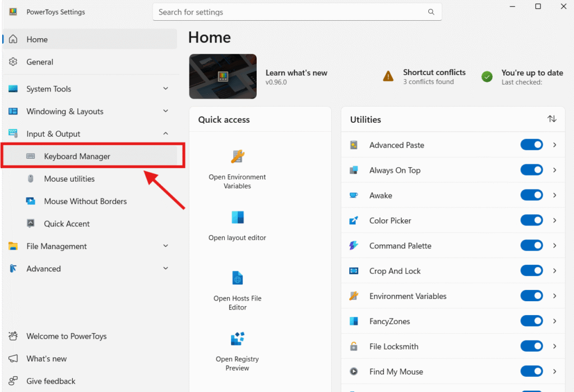Expand File Management in the sidebar
This screenshot has height=392, width=574.
pyautogui.click(x=165, y=246)
